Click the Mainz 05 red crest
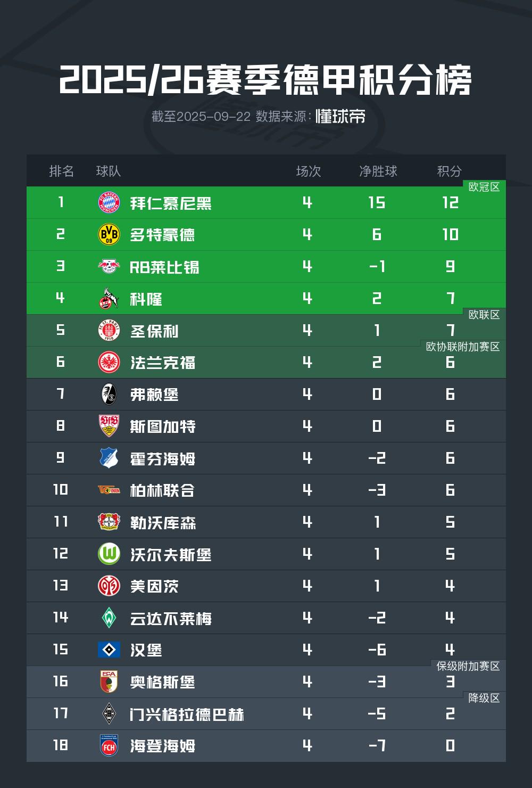 tap(109, 586)
